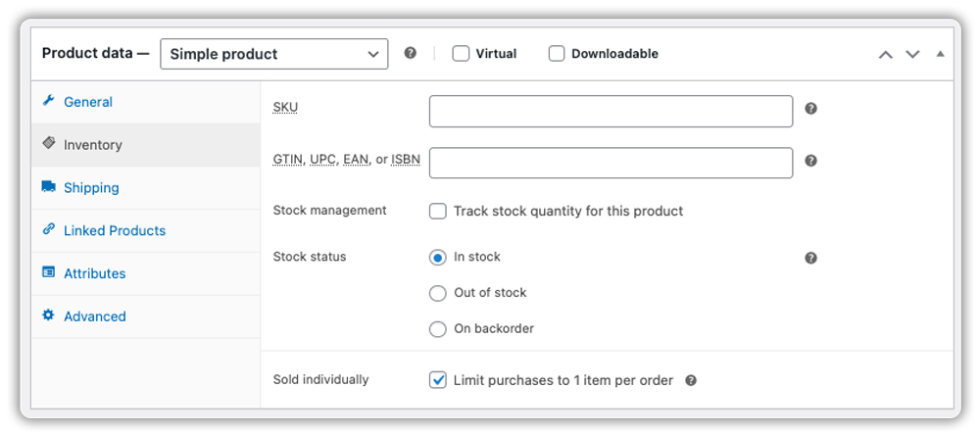Click the Stock status label
This screenshot has width=980, height=436.
[310, 257]
